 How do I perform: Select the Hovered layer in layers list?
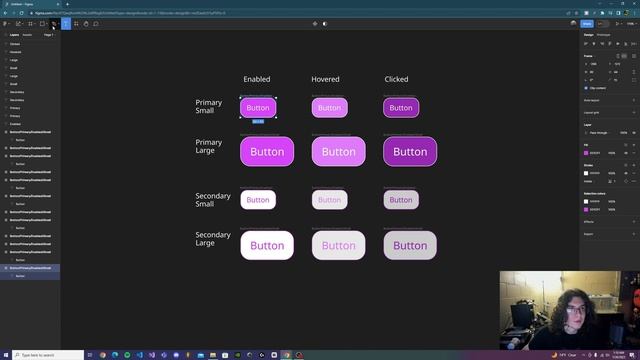point(15,52)
